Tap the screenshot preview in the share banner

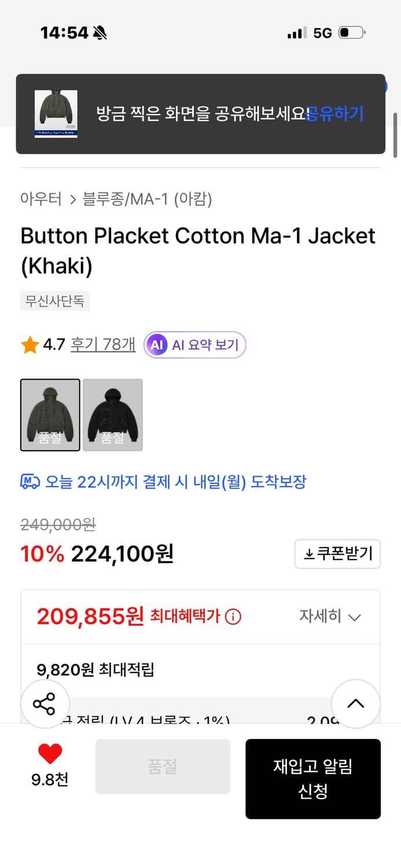coord(56,113)
